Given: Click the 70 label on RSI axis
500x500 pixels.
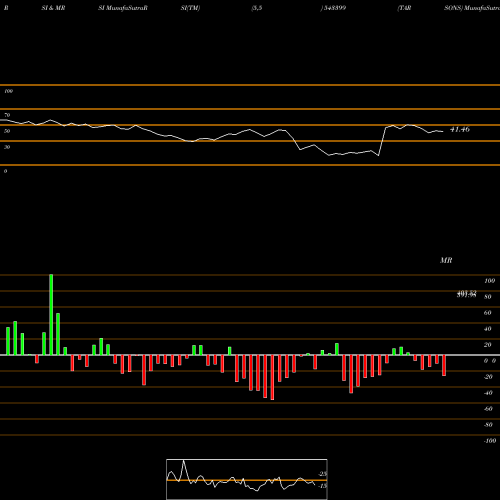Looking at the screenshot, I should pyautogui.click(x=7, y=115).
